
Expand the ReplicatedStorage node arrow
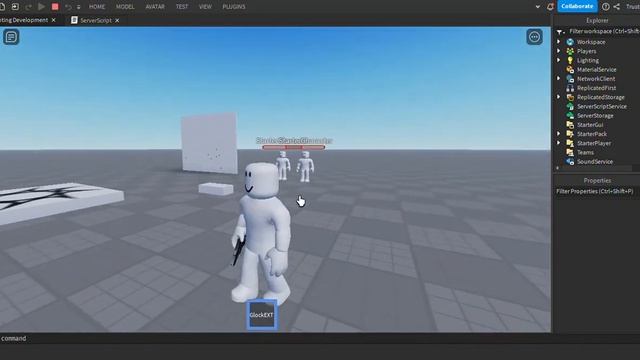click(558, 97)
